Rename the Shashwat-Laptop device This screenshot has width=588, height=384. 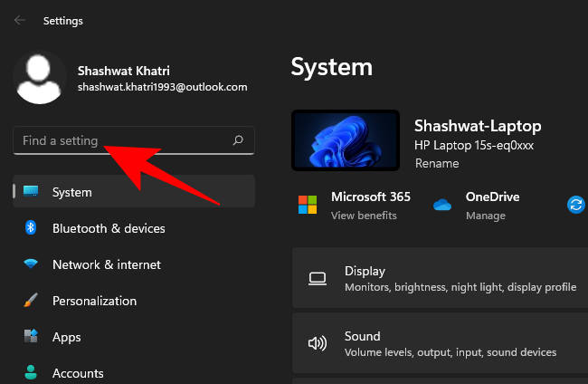pos(436,164)
